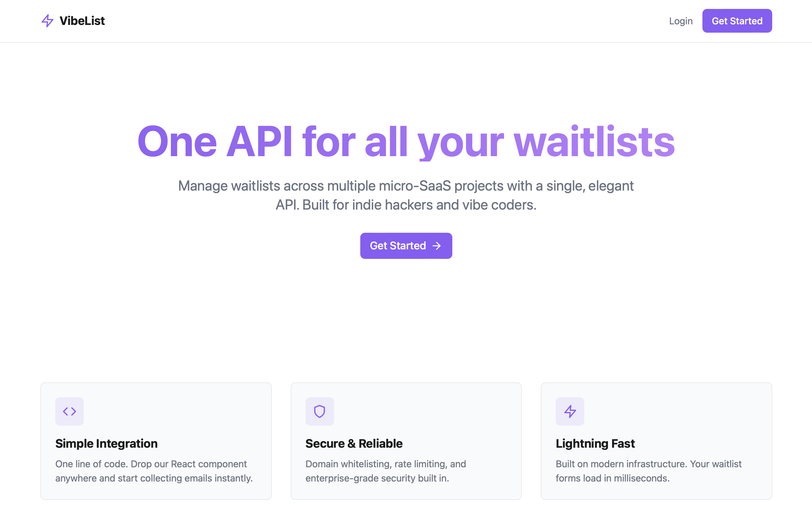This screenshot has height=513, width=812.
Task: Click the VibeList lightning bolt logo icon
Action: pos(48,21)
